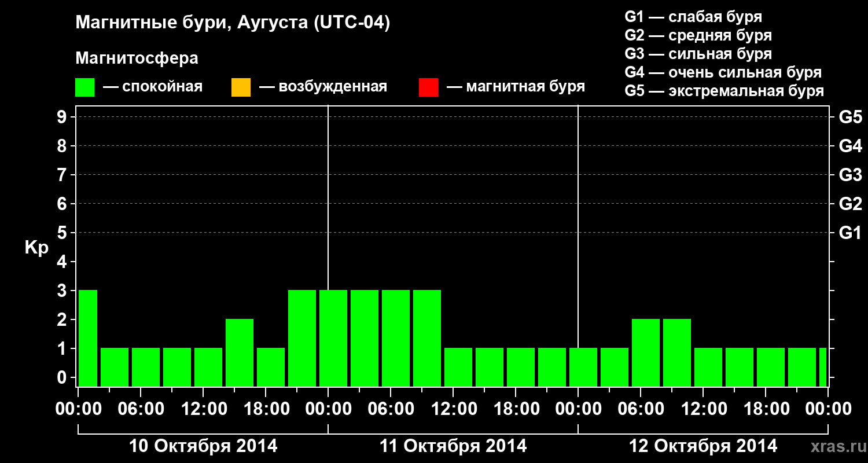Click the '— магнитная буря' legend label

516,87
